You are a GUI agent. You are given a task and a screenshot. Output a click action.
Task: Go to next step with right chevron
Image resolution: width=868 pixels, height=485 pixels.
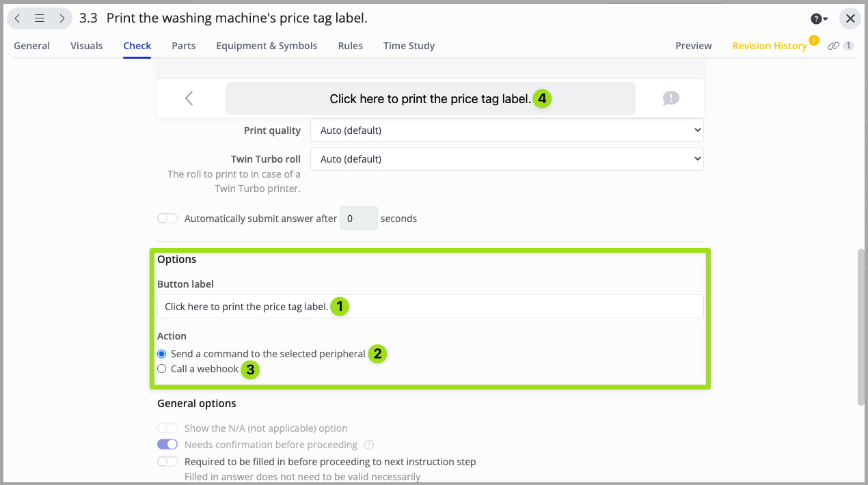(62, 18)
